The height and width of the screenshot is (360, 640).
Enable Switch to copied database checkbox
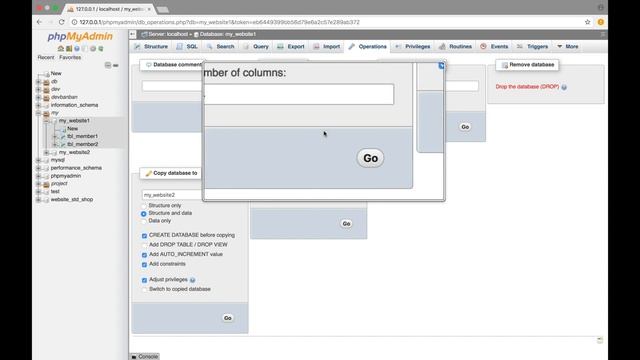coord(144,290)
